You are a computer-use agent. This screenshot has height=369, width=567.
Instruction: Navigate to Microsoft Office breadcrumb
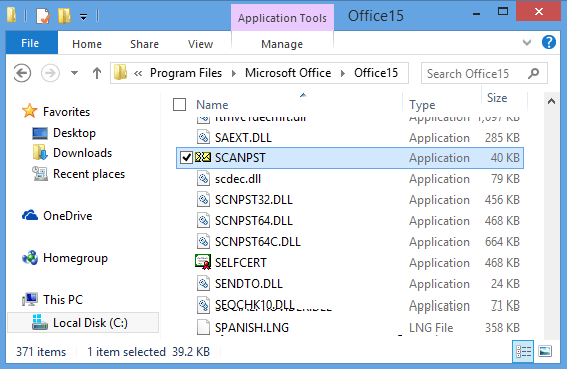288,73
